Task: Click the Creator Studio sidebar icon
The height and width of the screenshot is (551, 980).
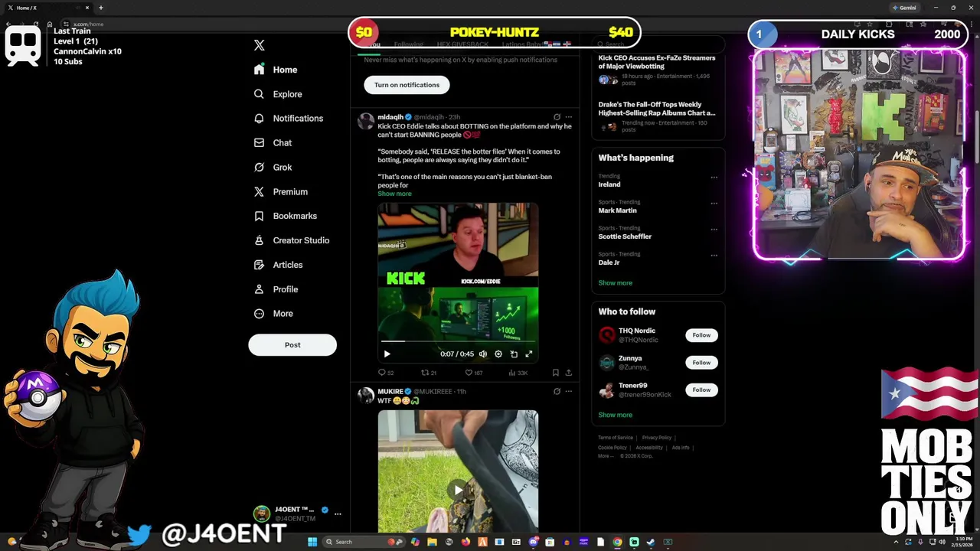Action: 259,240
